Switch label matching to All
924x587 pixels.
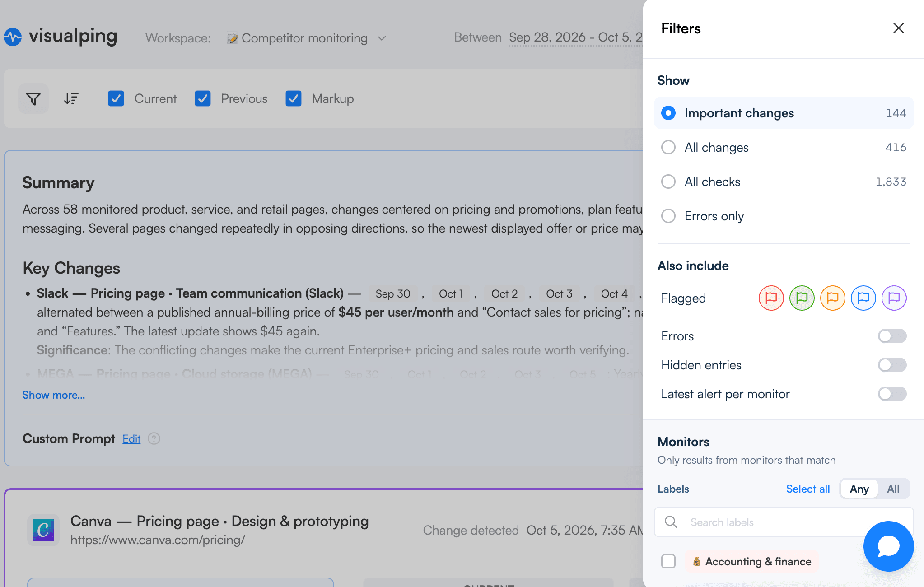[x=893, y=489]
